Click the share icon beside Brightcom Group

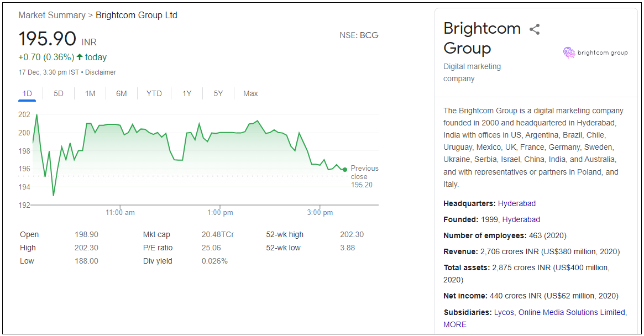pos(535,29)
